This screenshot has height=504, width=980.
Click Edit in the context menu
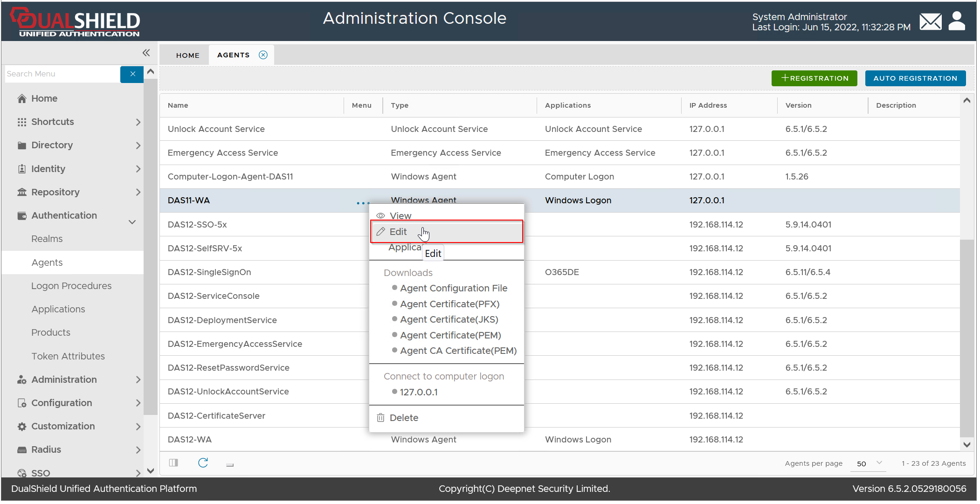[398, 232]
